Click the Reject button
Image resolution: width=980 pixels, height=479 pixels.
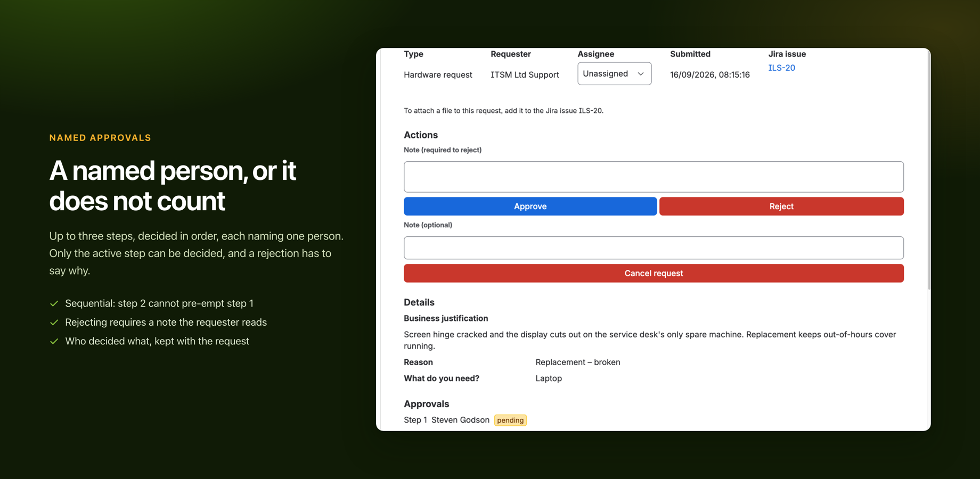781,207
